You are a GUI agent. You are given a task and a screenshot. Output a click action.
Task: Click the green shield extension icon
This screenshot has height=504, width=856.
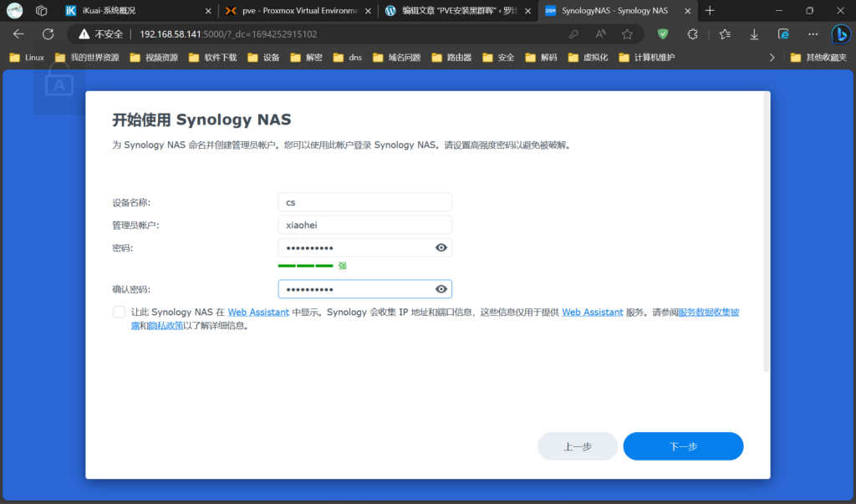tap(663, 34)
